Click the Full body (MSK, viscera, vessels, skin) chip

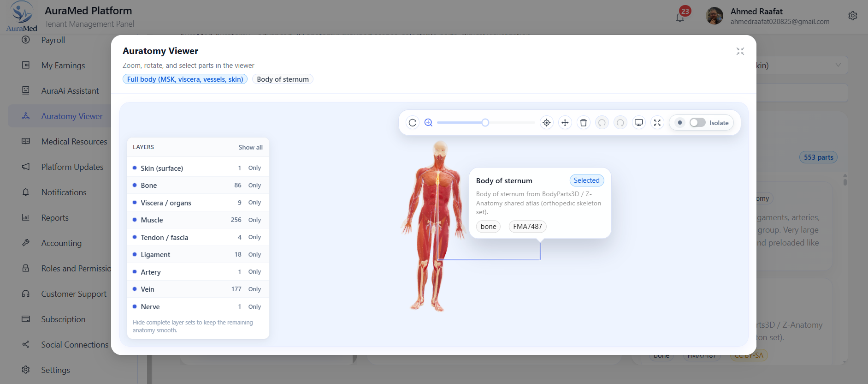(185, 79)
